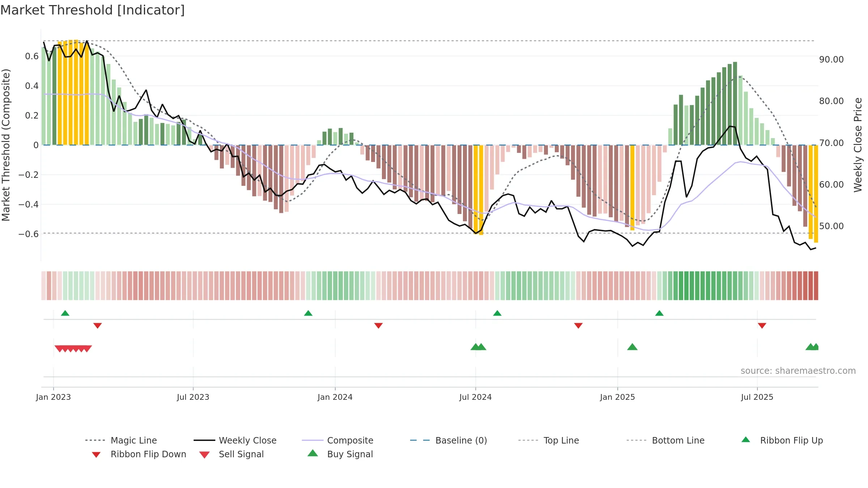
Task: Click the Jan 2025 axis label
Action: (x=618, y=397)
